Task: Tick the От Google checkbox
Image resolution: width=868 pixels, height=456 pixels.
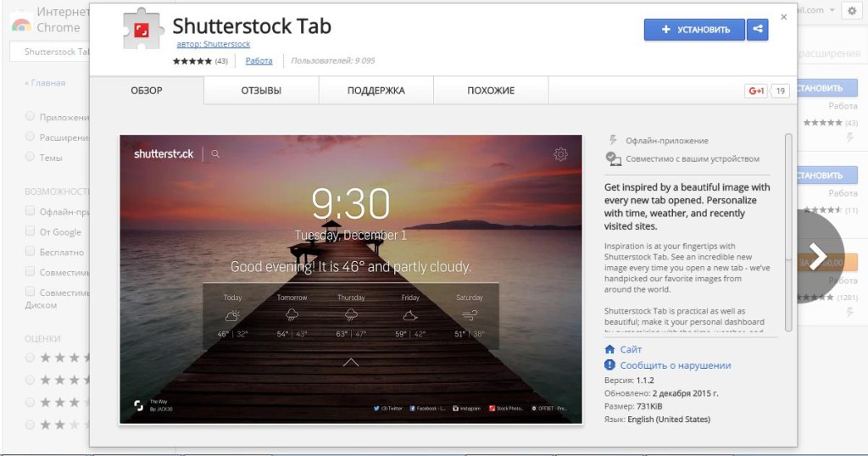Action: click(30, 231)
